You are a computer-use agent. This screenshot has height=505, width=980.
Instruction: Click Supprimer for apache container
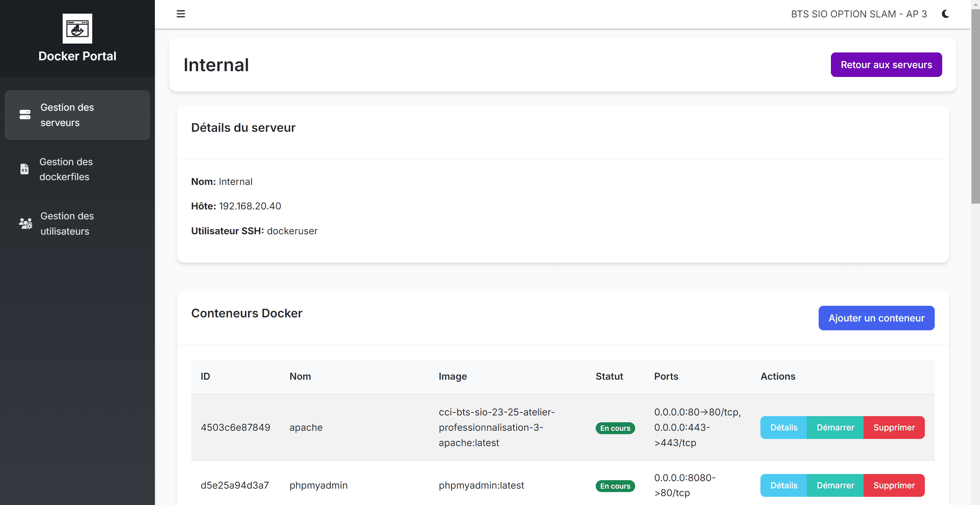point(894,427)
